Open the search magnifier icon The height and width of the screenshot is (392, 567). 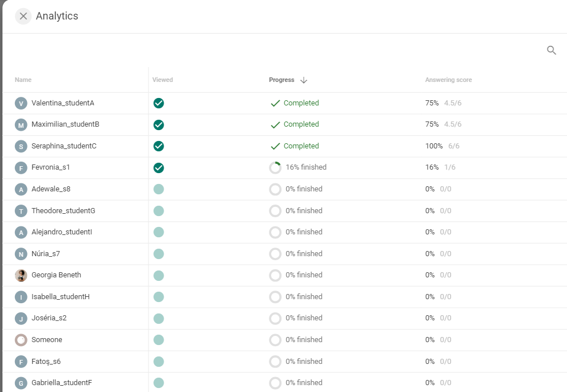click(551, 50)
